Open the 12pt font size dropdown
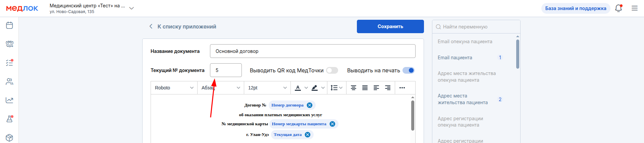Viewport: 644px width, 143px height. 267,88
